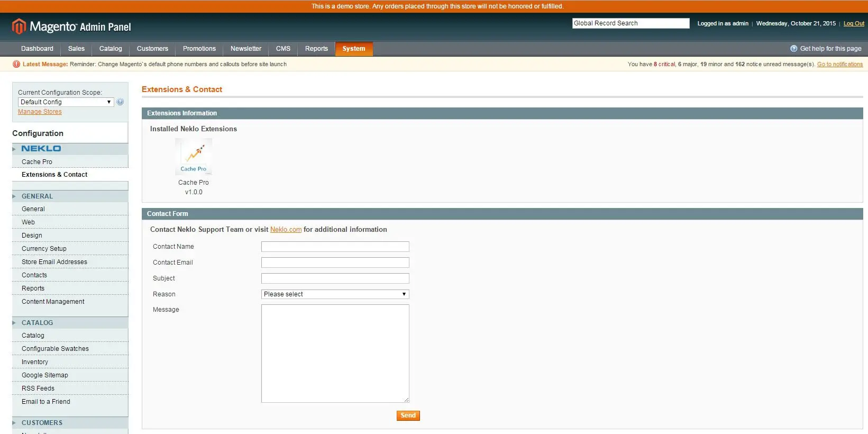This screenshot has height=434, width=868.
Task: Click the 'Logged in as admin' text
Action: (x=723, y=24)
